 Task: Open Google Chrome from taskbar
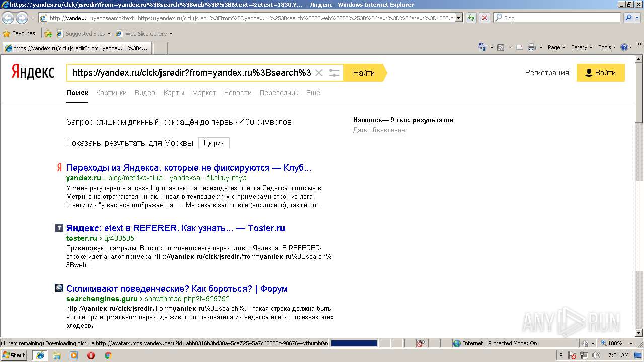108,355
